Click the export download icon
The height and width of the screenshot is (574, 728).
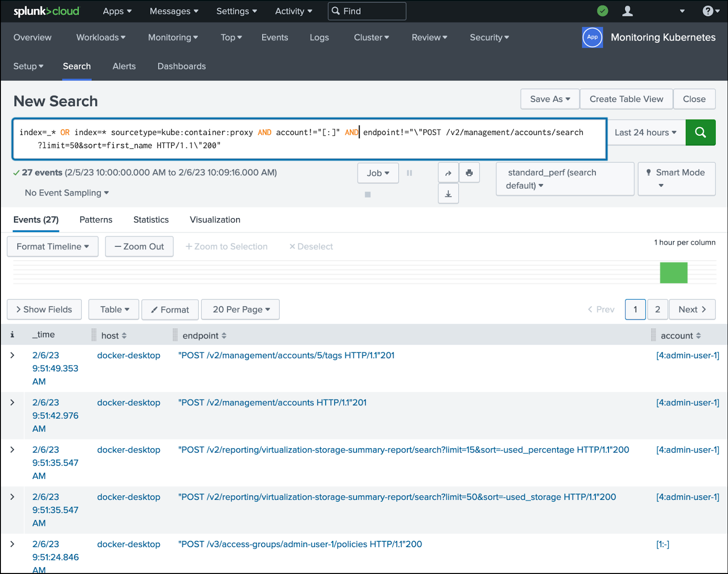(448, 194)
